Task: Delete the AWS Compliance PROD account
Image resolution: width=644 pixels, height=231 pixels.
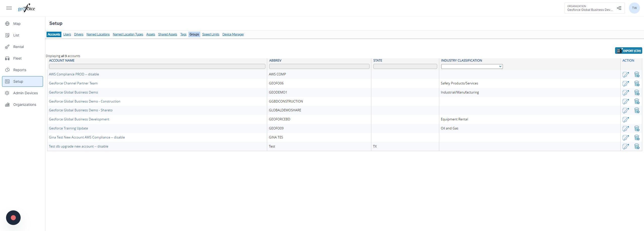Action: [637, 74]
